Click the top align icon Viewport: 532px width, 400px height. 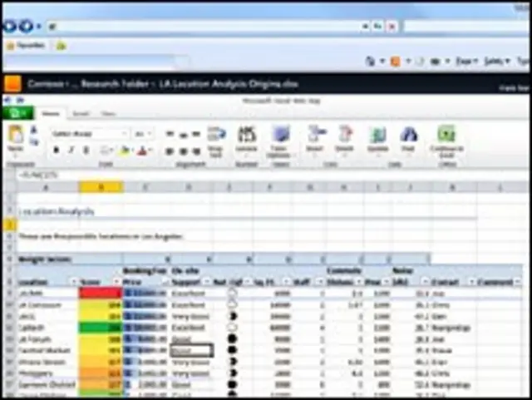coord(170,134)
